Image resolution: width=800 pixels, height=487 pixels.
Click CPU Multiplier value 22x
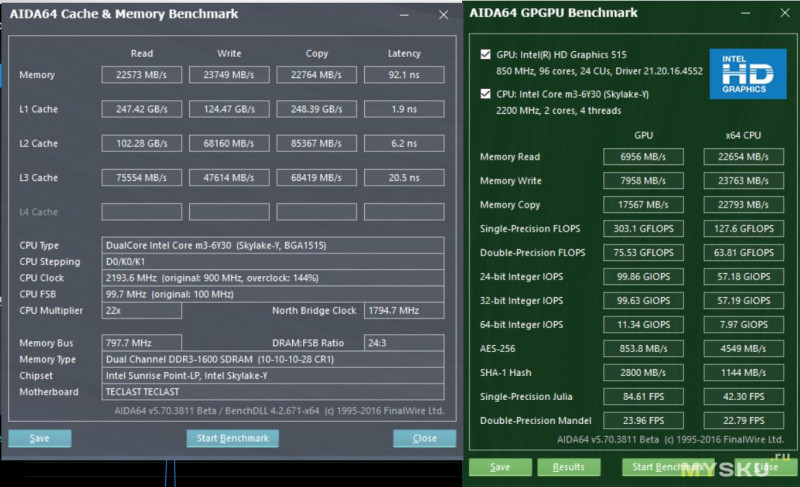coord(141,311)
